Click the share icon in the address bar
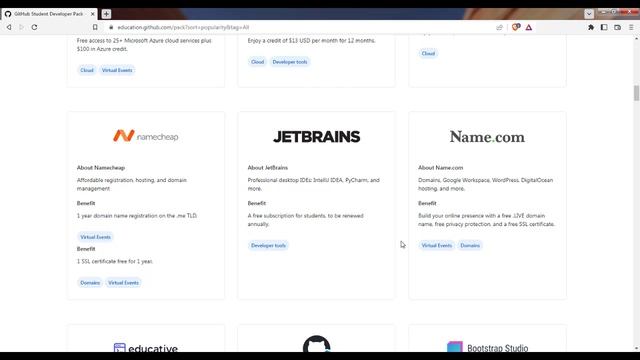640x360 pixels. 500,27
